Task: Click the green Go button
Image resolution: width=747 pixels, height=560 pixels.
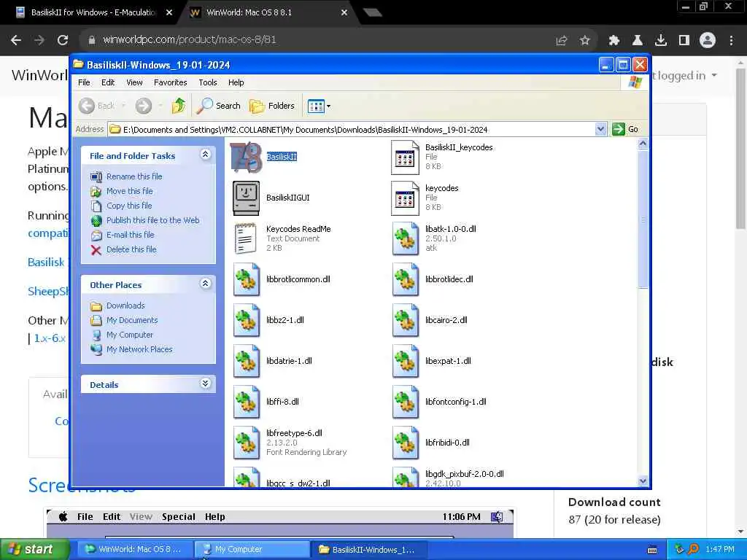Action: tap(625, 129)
